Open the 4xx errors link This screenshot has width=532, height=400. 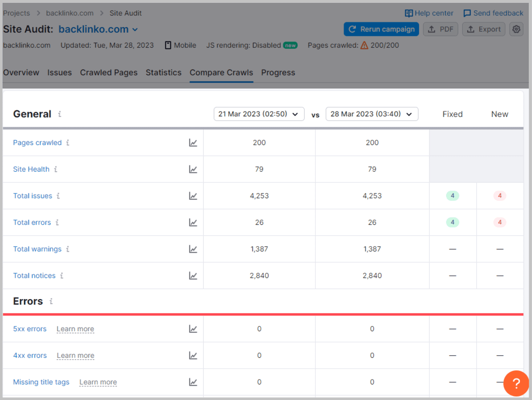click(x=30, y=355)
